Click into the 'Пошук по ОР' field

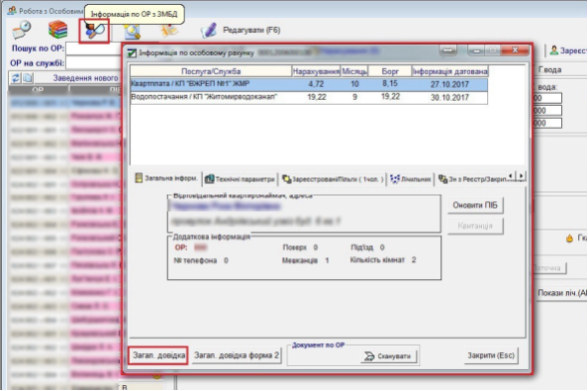click(x=93, y=49)
